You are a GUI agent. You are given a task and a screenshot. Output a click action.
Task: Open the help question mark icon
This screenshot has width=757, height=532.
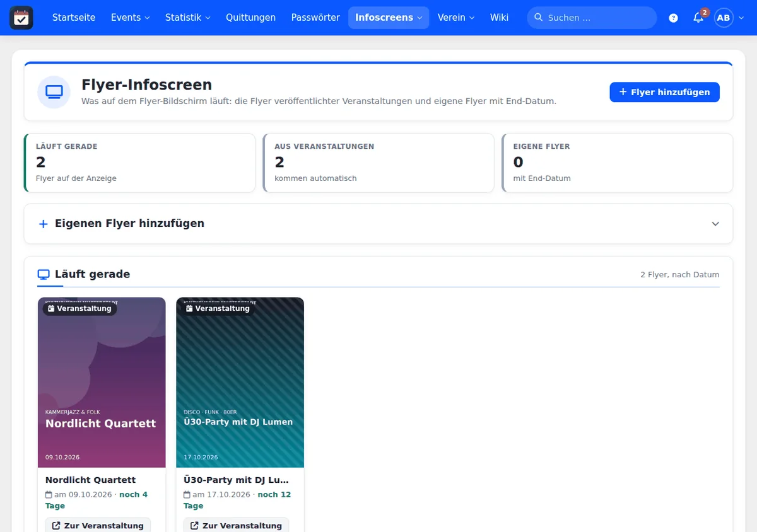click(673, 18)
